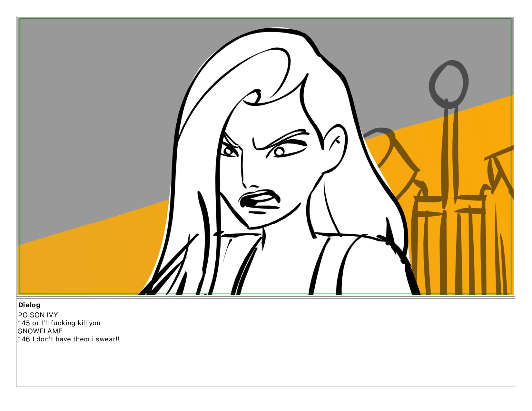Click the line "146 I don't have them i swear!!"
The width and height of the screenshot is (532, 411).
(x=69, y=339)
